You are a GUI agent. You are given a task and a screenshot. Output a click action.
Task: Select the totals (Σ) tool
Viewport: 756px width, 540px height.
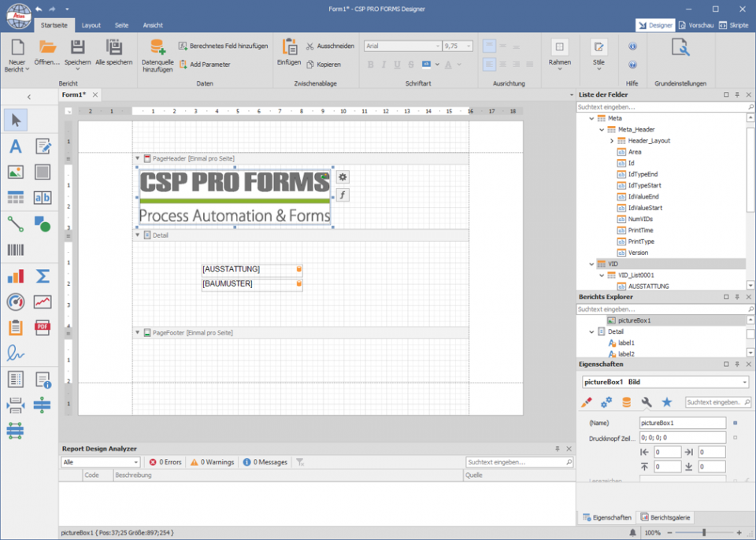point(43,276)
